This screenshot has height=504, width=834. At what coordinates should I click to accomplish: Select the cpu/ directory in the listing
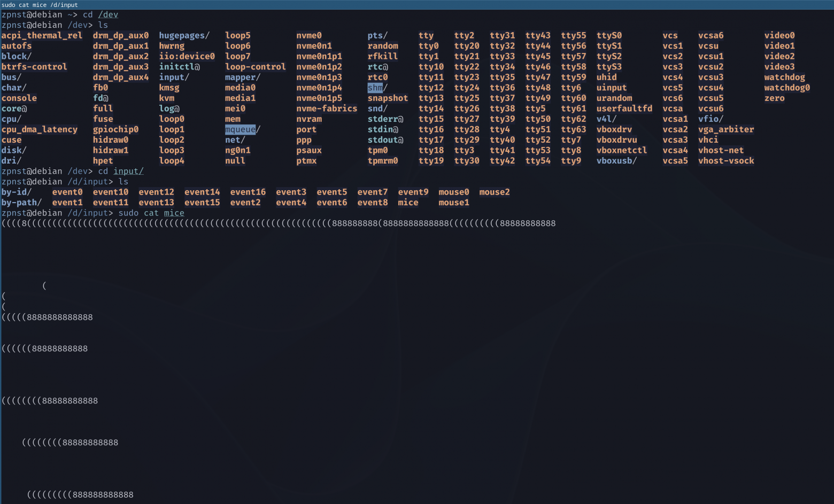(x=10, y=119)
